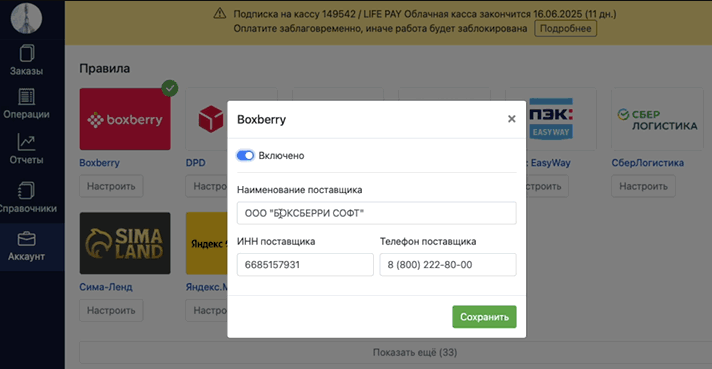Toggle the Включено switch off

[x=245, y=156]
